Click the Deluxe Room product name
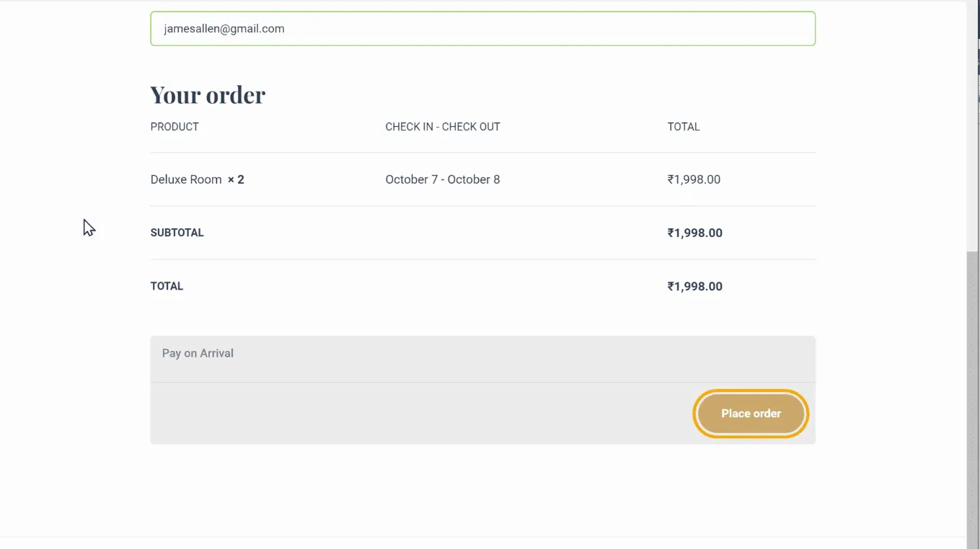Image resolution: width=980 pixels, height=549 pixels. (x=186, y=179)
